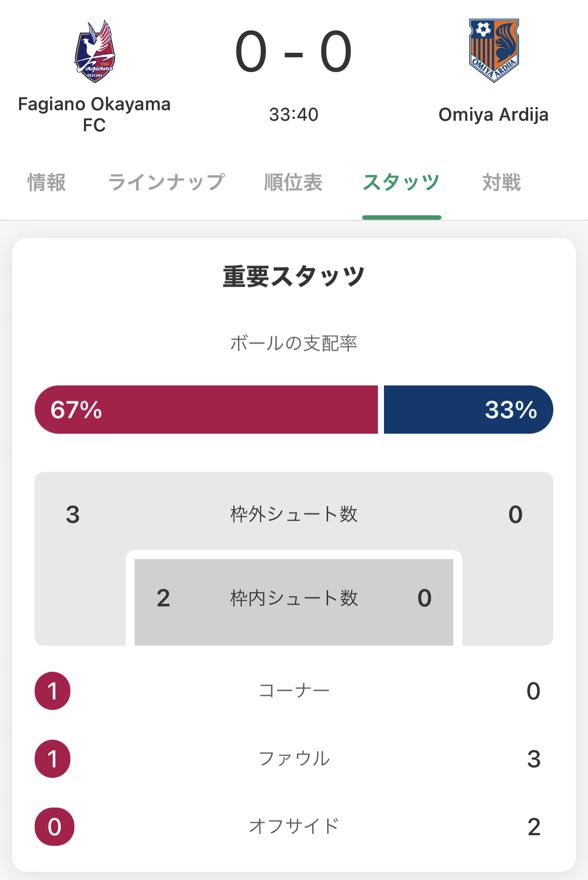The width and height of the screenshot is (588, 880).
Task: Click the 0 - 0 match score
Action: [x=293, y=52]
